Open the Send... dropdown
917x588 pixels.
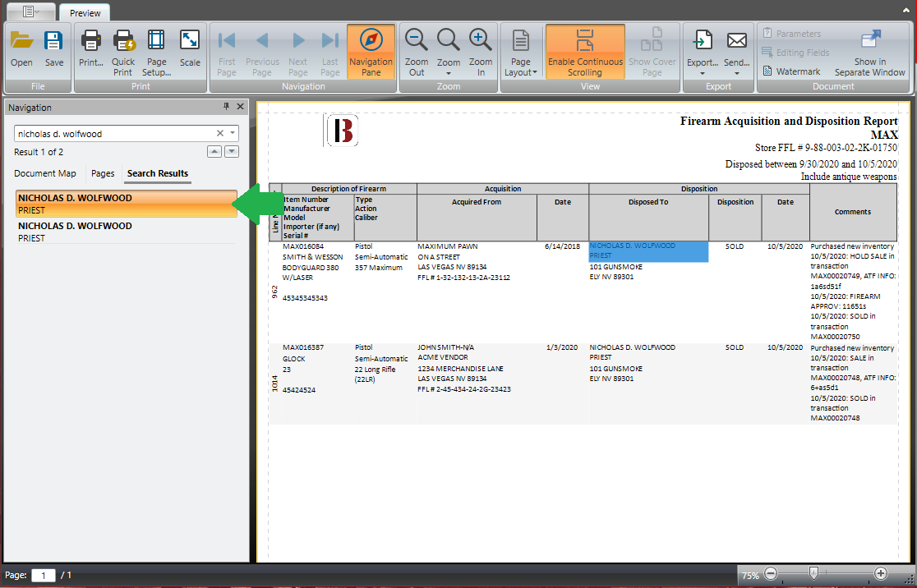click(x=737, y=52)
